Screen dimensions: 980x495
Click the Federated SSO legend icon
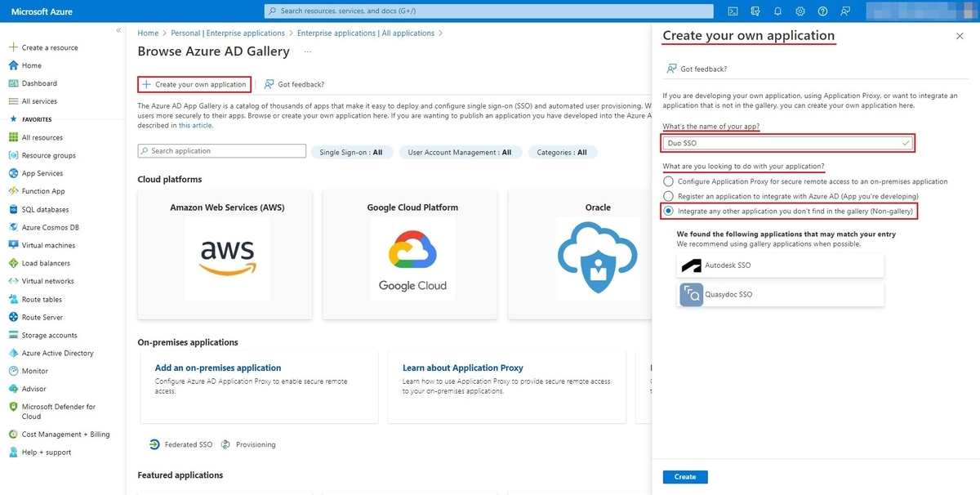tap(154, 444)
